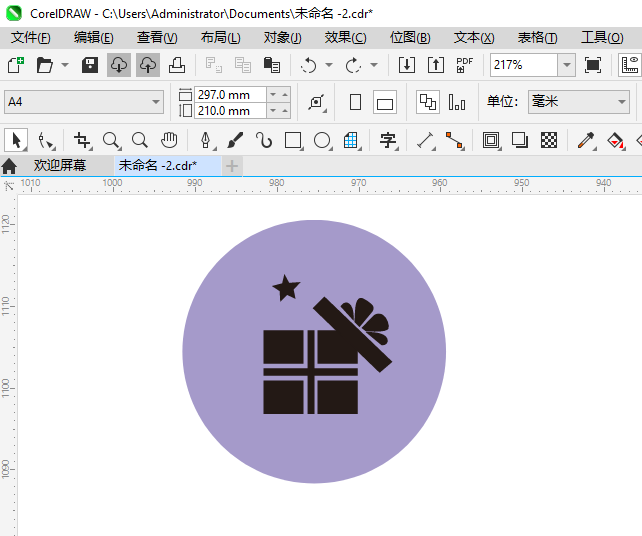The width and height of the screenshot is (642, 536).
Task: Select the Interactive fill bucket tool
Action: (615, 140)
